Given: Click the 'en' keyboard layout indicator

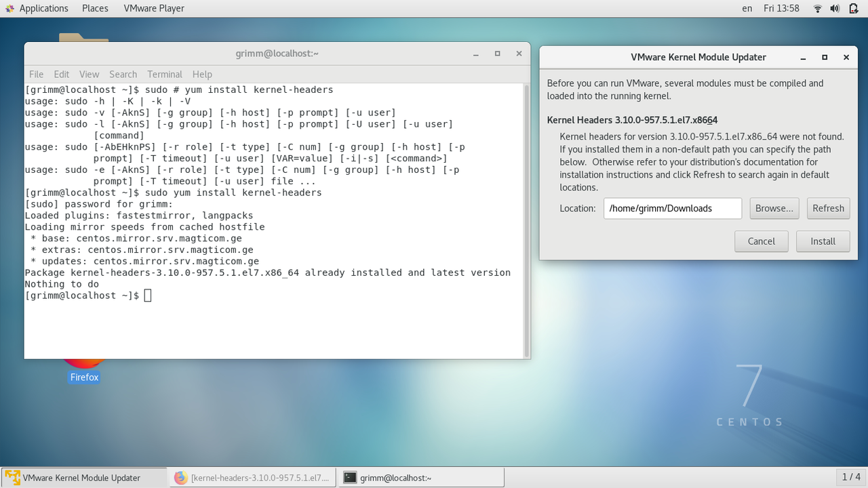Looking at the screenshot, I should 747,8.
